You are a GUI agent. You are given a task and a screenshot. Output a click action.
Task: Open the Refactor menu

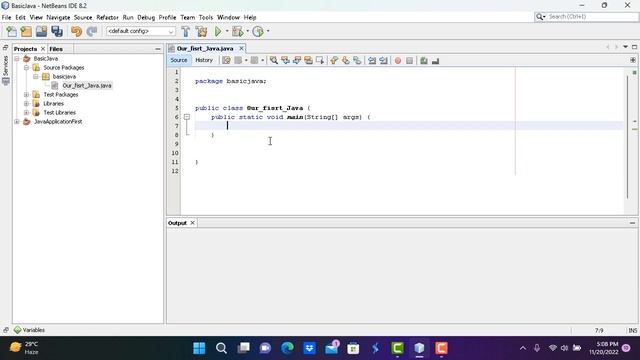[107, 18]
